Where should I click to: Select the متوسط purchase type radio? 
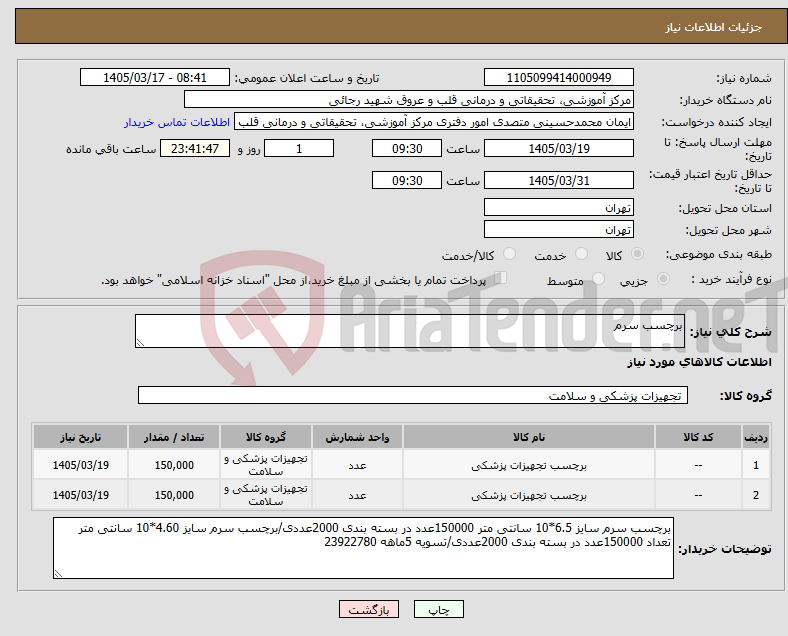tap(599, 279)
